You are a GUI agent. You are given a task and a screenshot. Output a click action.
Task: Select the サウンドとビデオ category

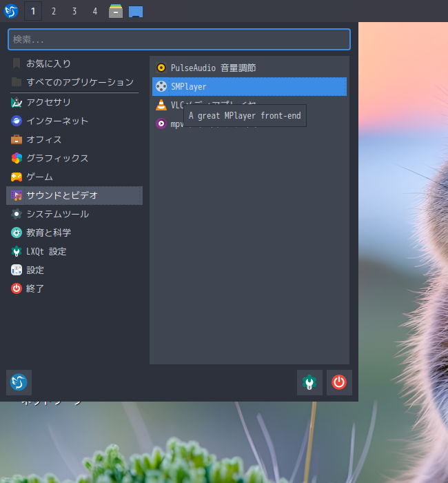pyautogui.click(x=74, y=195)
